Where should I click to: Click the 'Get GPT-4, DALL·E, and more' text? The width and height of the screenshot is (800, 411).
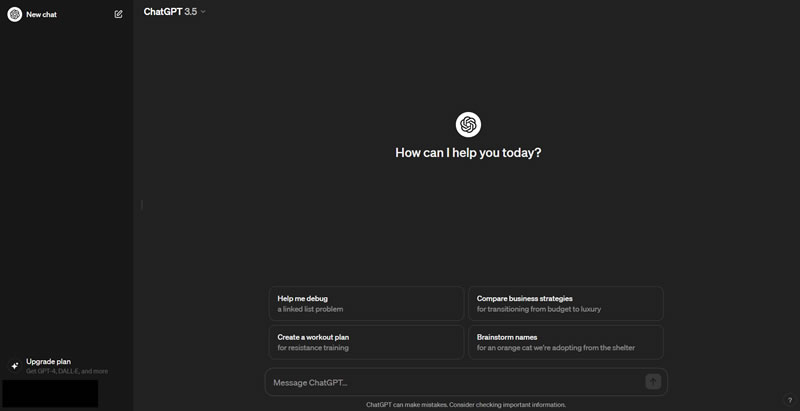(x=67, y=371)
